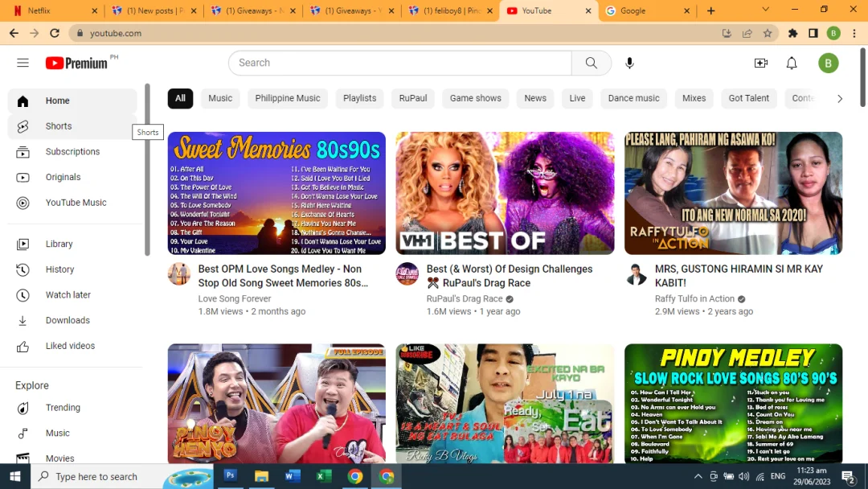Open Photoshop from the Windows taskbar
Viewport: 868px width, 489px height.
231,475
